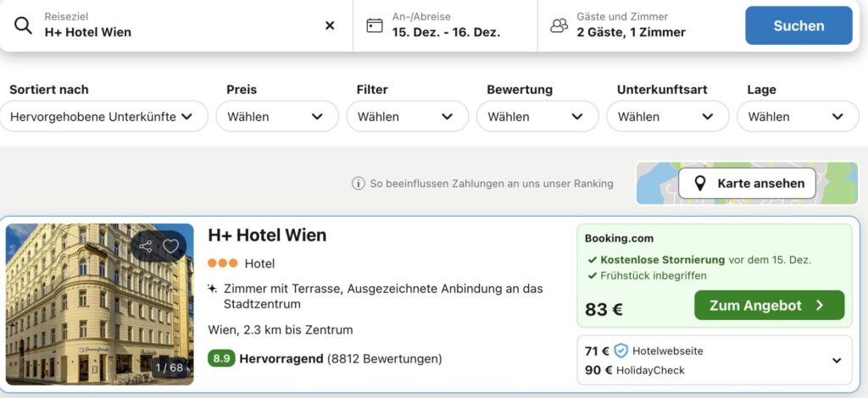Click the search magnifier icon

(x=23, y=25)
